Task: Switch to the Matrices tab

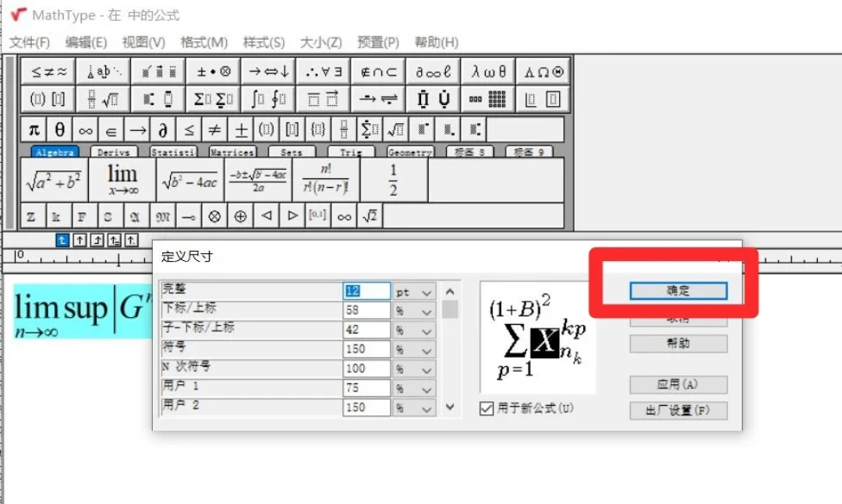Action: click(232, 153)
